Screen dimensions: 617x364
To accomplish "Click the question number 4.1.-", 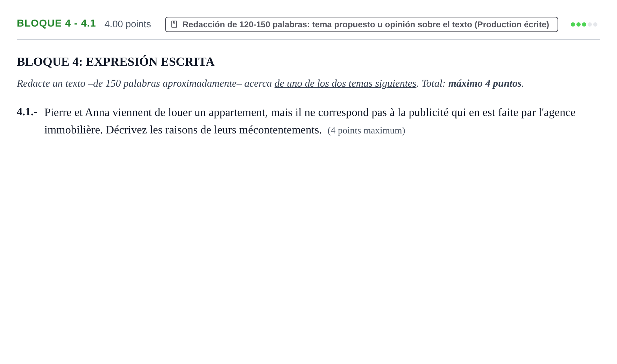I will (x=27, y=112).
